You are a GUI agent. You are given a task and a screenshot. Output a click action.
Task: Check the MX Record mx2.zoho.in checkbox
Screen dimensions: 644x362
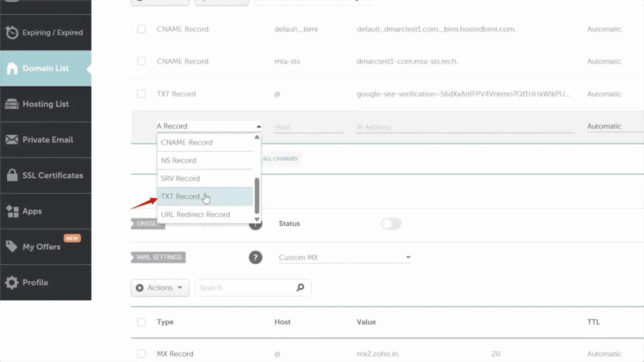pyautogui.click(x=141, y=354)
